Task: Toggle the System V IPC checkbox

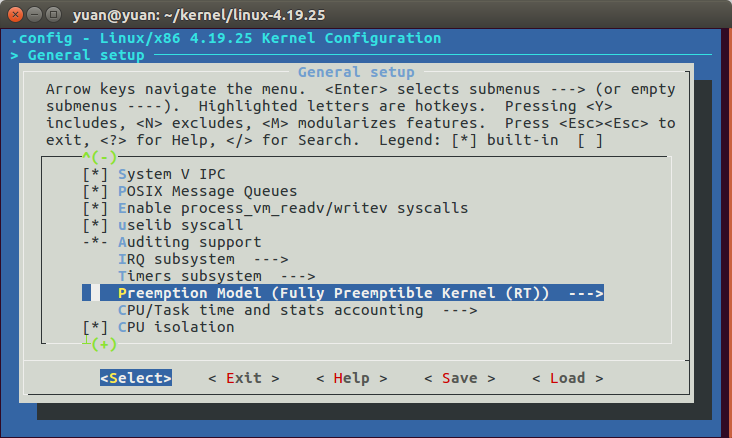Action: click(95, 174)
